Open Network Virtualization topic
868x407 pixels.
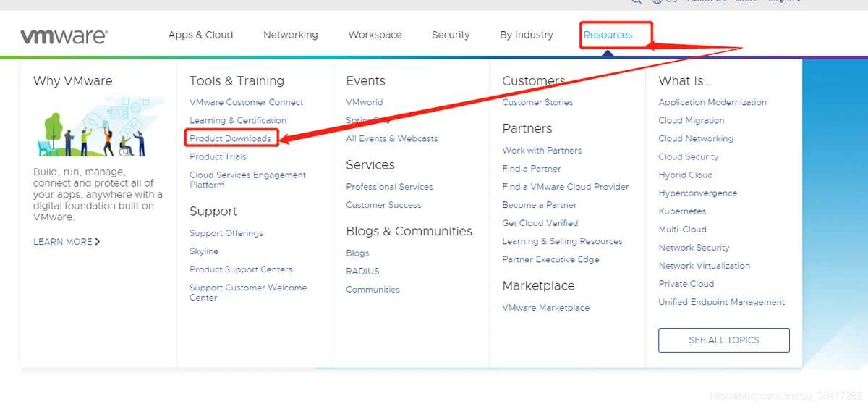coord(704,266)
